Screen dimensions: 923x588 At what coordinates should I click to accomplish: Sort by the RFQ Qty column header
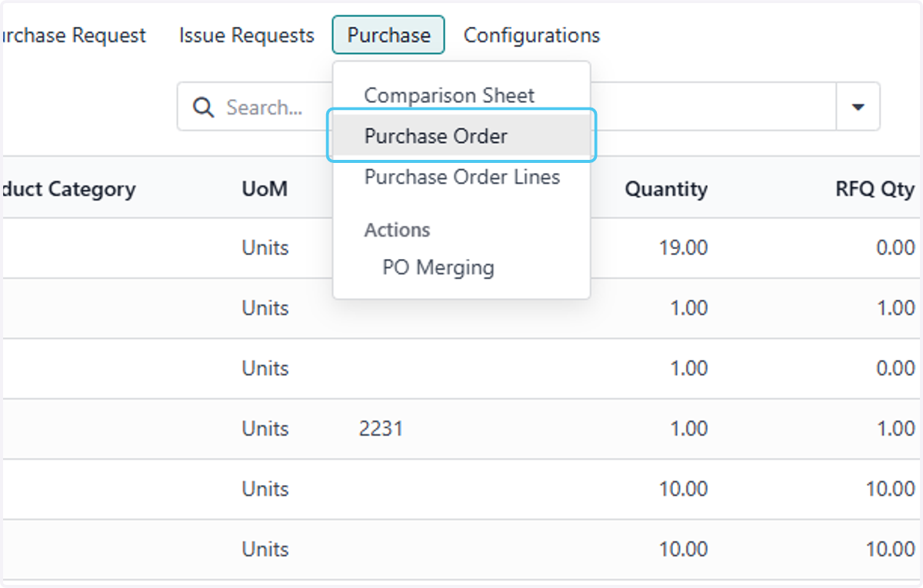pyautogui.click(x=875, y=188)
